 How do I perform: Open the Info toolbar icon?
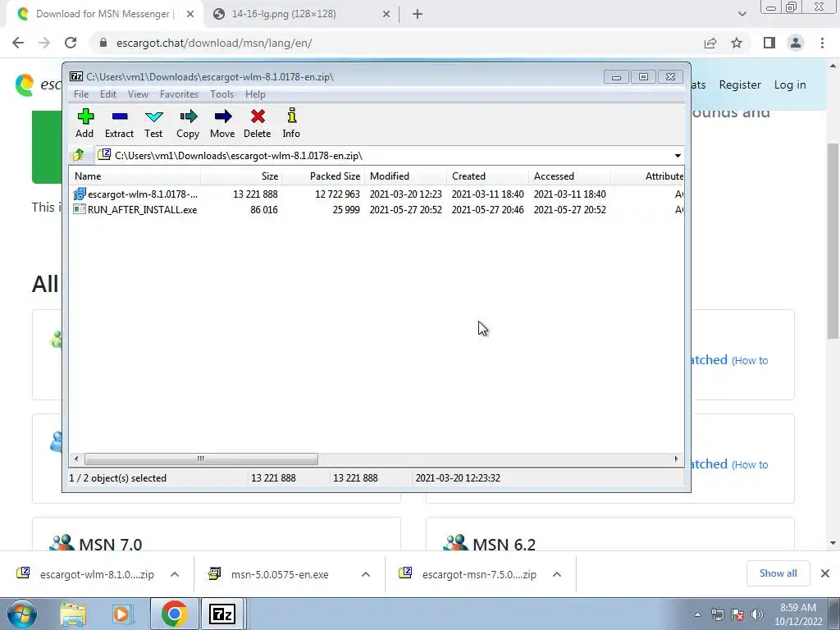coord(291,124)
